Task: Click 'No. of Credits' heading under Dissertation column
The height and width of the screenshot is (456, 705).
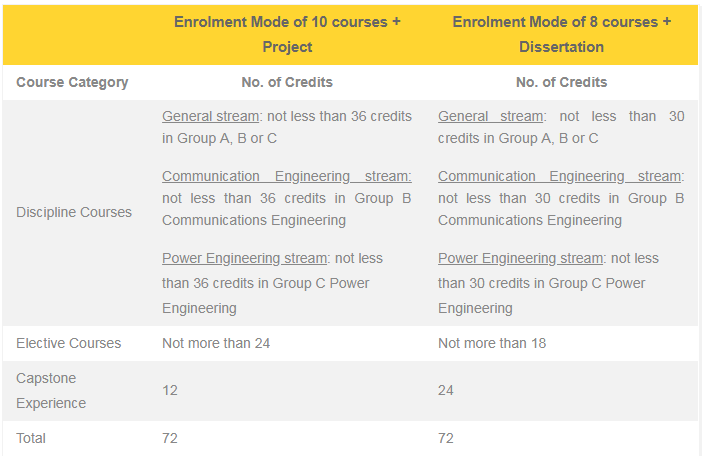Action: [x=562, y=82]
